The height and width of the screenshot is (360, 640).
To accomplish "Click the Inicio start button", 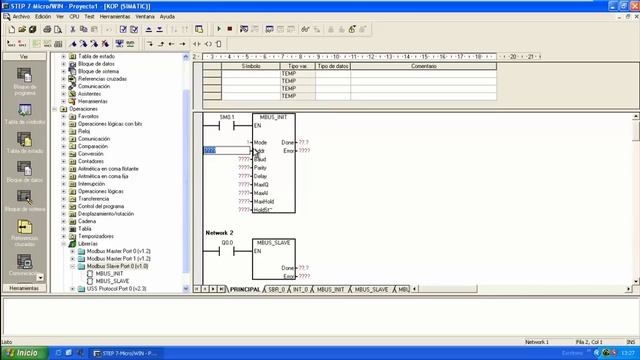I will [24, 353].
